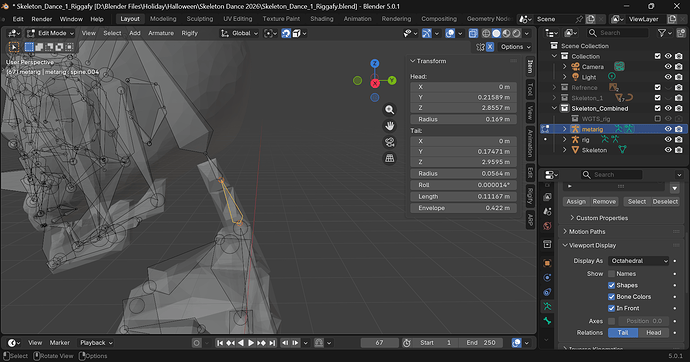Click red X axis on navigation gizmo

click(375, 83)
